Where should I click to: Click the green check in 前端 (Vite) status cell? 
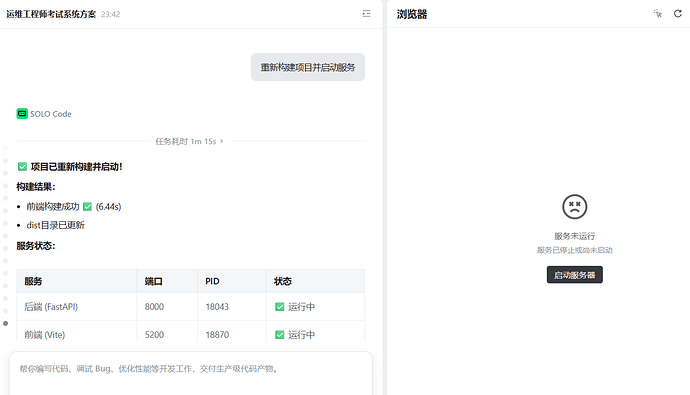279,335
